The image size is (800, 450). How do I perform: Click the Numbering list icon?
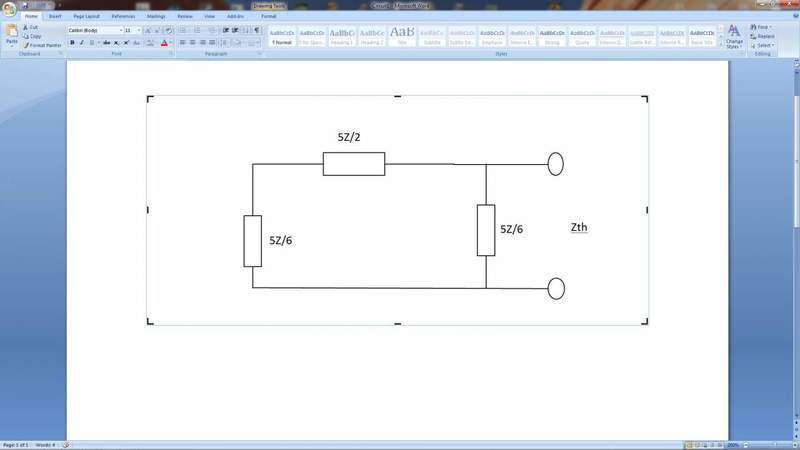coord(197,31)
